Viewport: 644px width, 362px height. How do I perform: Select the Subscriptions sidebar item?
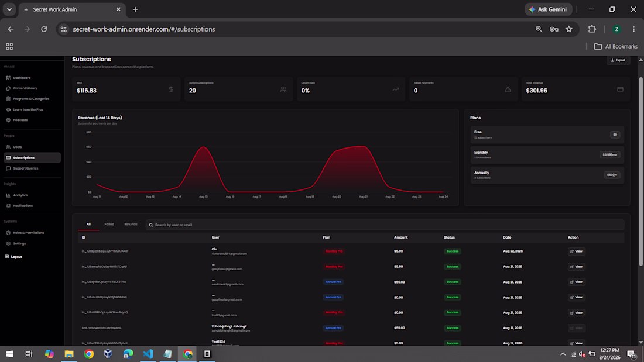[32, 157]
